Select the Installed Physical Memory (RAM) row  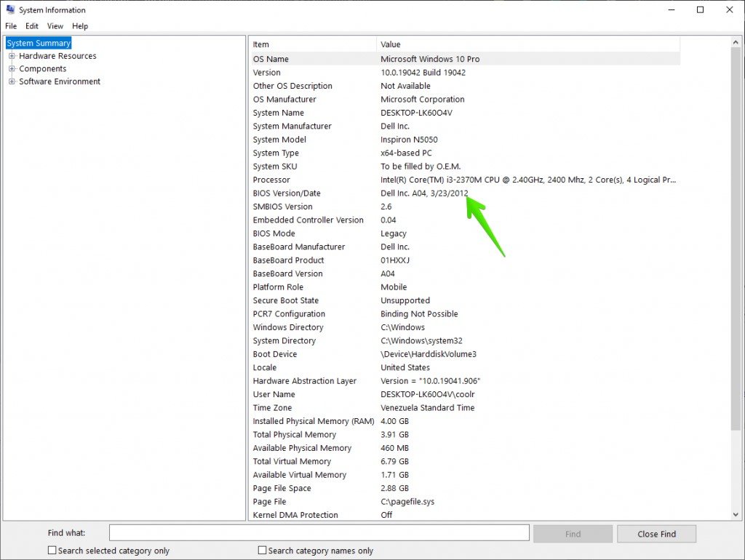(465, 421)
